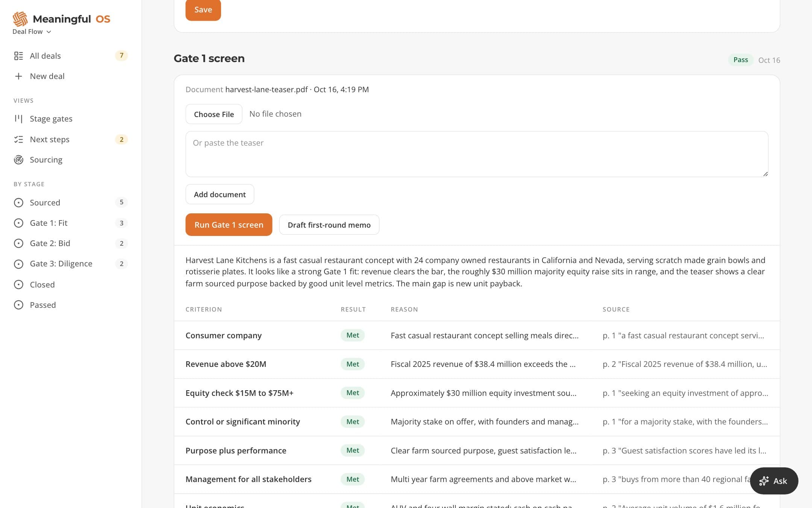
Task: Open the Next steps view
Action: [x=71, y=139]
